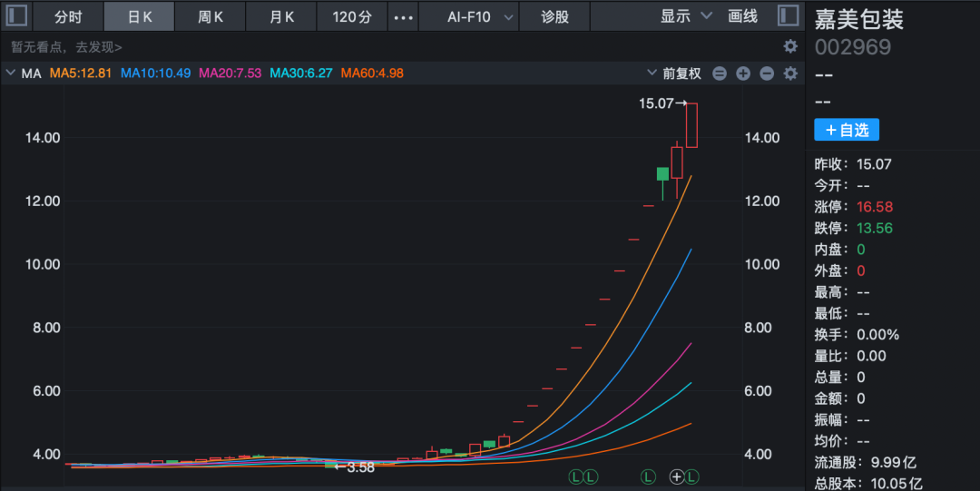This screenshot has height=491, width=980.
Task: Toggle the left sidebar panel icon
Action: click(x=17, y=16)
